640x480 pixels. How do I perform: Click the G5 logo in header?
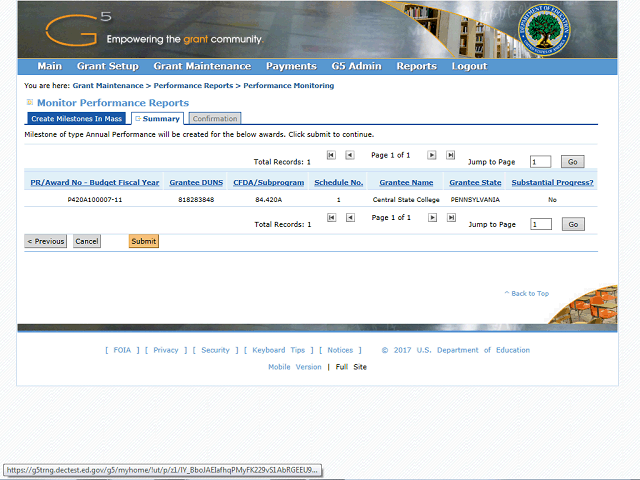tap(78, 29)
